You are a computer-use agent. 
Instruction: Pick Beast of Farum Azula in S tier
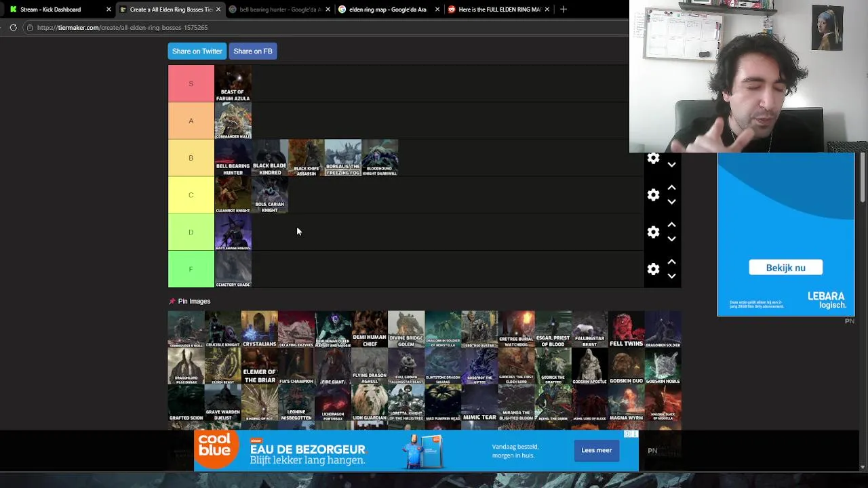tap(233, 83)
